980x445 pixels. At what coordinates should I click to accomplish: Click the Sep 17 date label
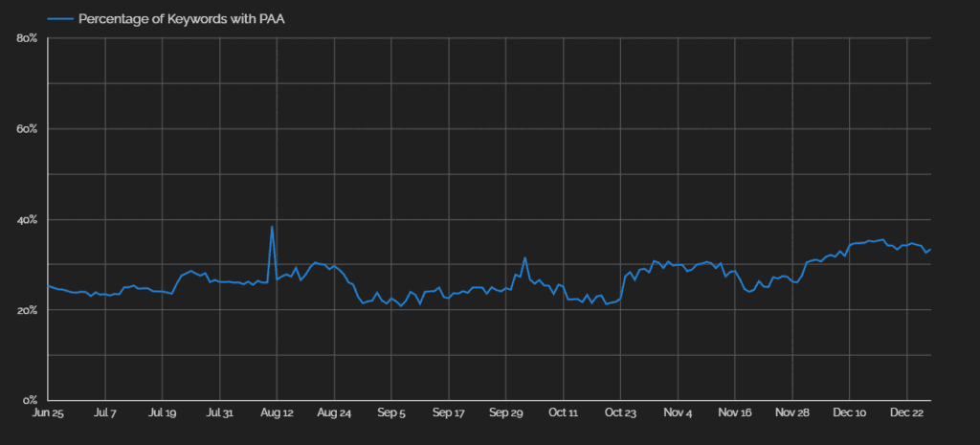click(449, 413)
